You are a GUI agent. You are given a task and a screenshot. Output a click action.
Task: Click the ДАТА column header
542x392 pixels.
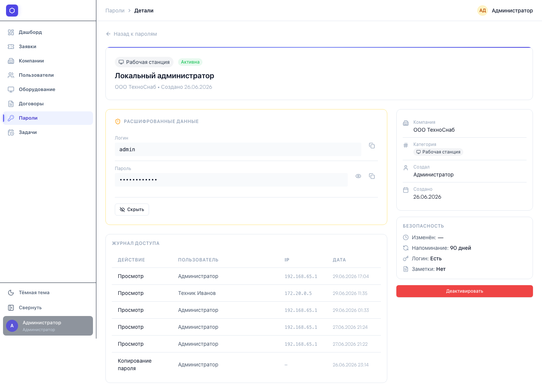(x=339, y=260)
